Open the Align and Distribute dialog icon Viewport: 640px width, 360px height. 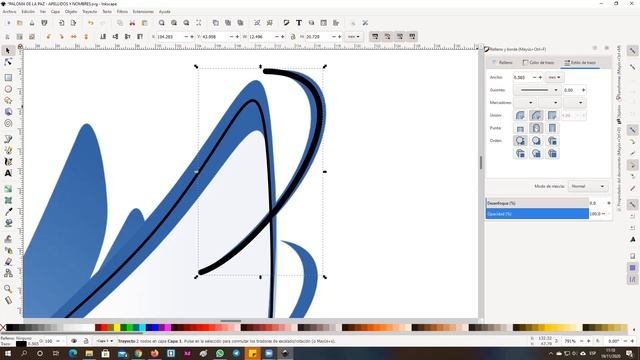pyautogui.click(x=336, y=23)
